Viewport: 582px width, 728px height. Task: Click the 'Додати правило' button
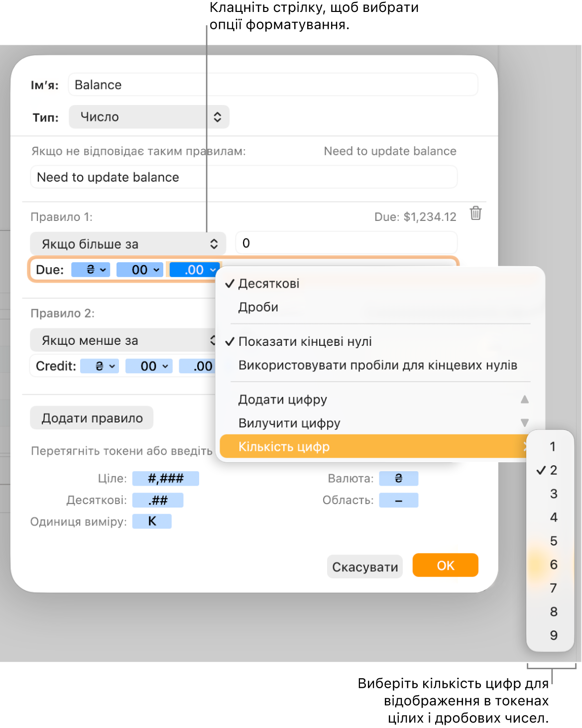tap(92, 418)
